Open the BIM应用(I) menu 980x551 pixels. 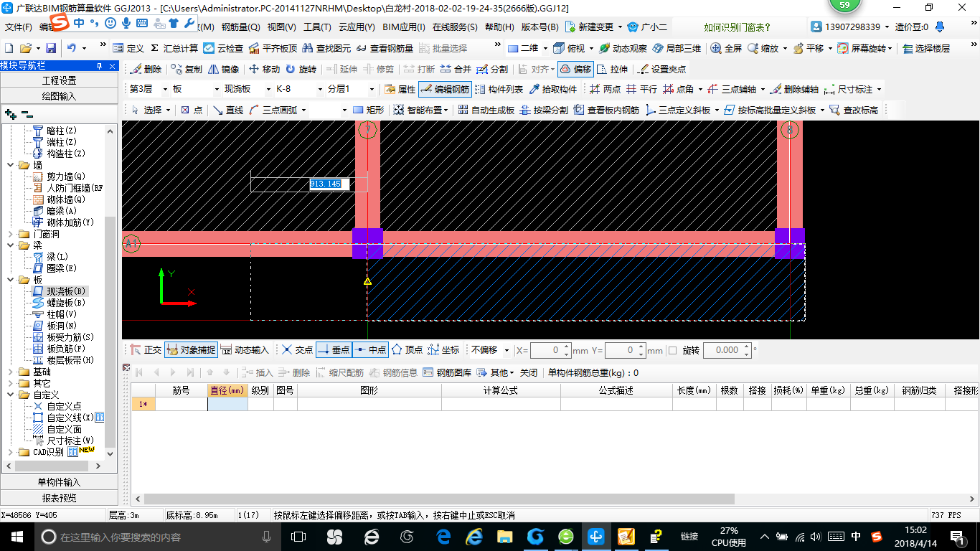click(405, 27)
